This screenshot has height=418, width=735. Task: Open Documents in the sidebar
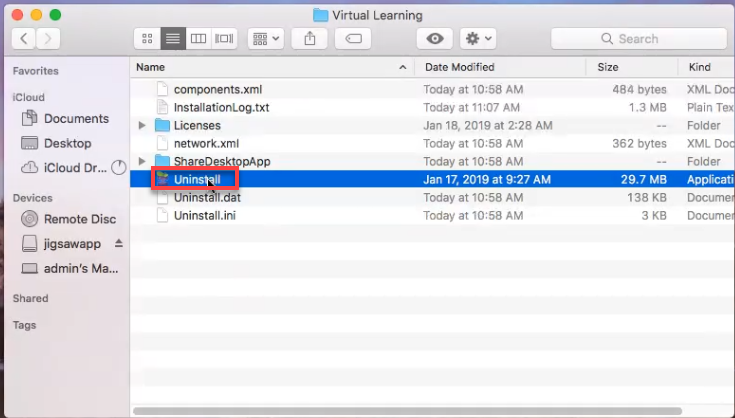tap(76, 119)
